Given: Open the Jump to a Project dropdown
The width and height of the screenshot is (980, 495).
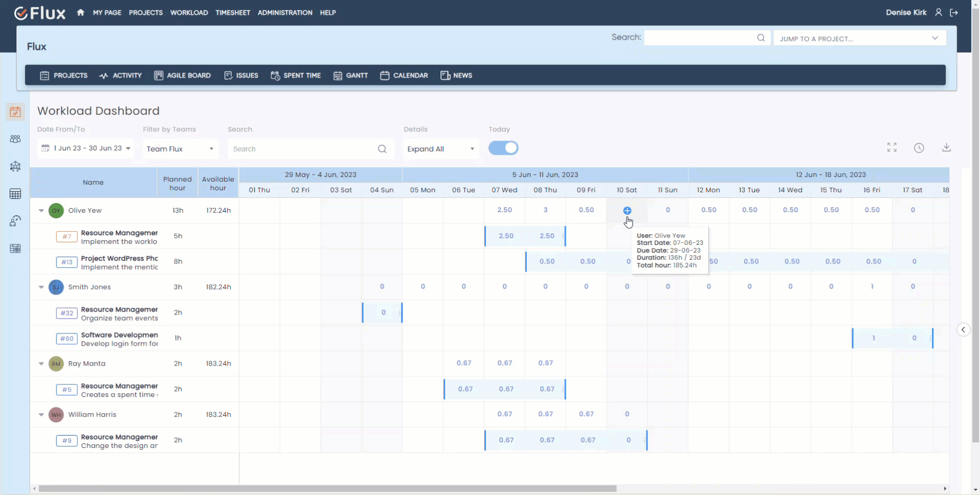Looking at the screenshot, I should [x=859, y=38].
